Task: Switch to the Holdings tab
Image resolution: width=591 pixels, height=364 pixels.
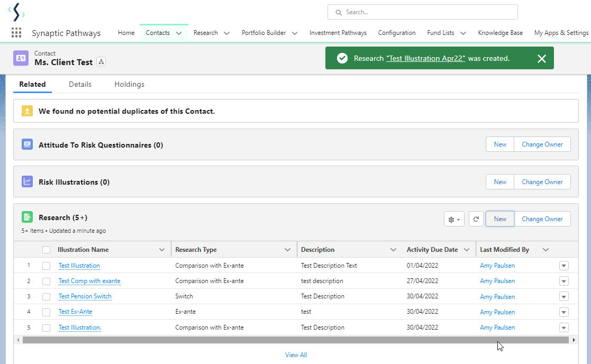Action: point(129,84)
